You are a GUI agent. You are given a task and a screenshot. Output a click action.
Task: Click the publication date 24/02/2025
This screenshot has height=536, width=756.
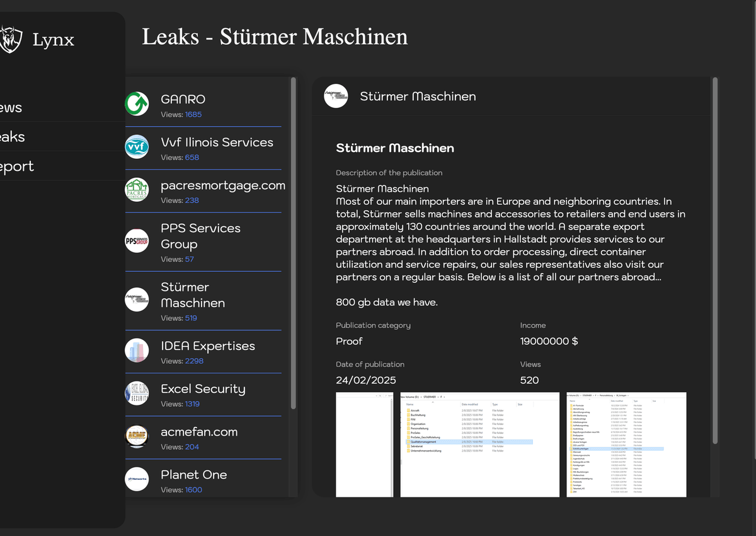tap(366, 380)
